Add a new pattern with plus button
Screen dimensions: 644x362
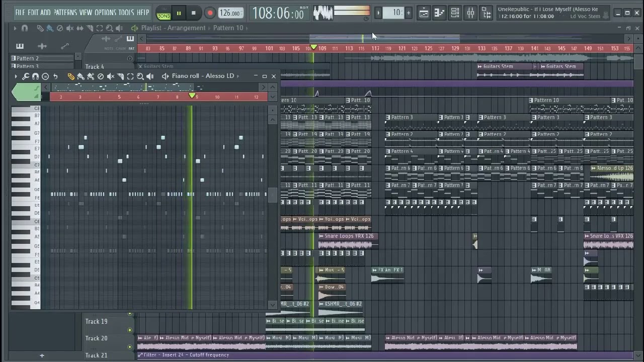point(408,13)
